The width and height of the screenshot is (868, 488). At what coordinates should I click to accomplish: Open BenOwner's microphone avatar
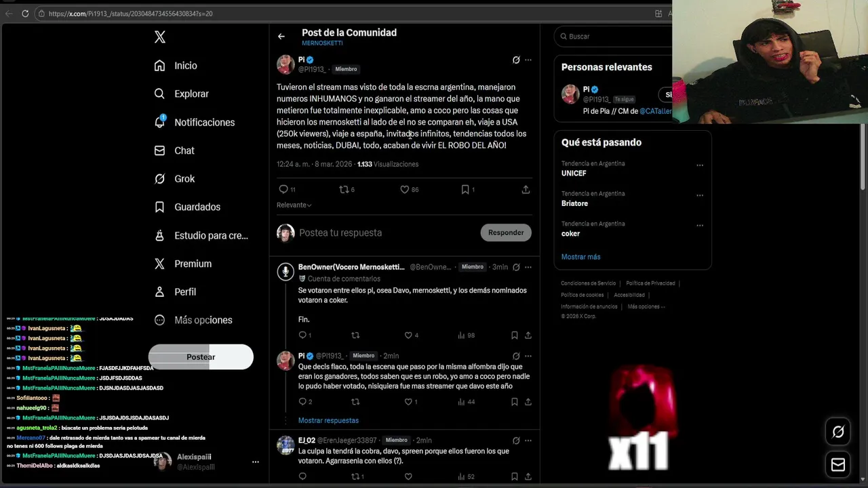(x=285, y=272)
